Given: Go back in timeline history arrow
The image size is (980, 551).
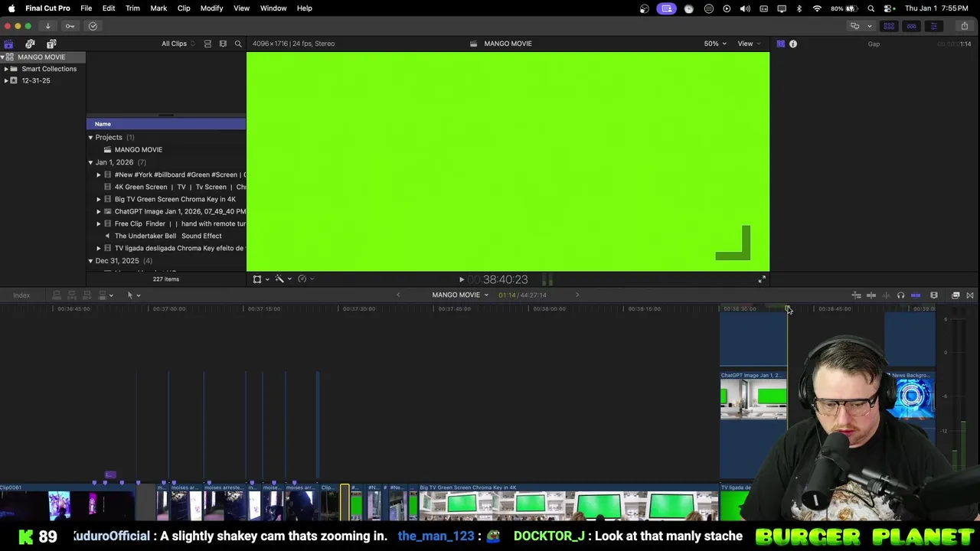Looking at the screenshot, I should [398, 295].
